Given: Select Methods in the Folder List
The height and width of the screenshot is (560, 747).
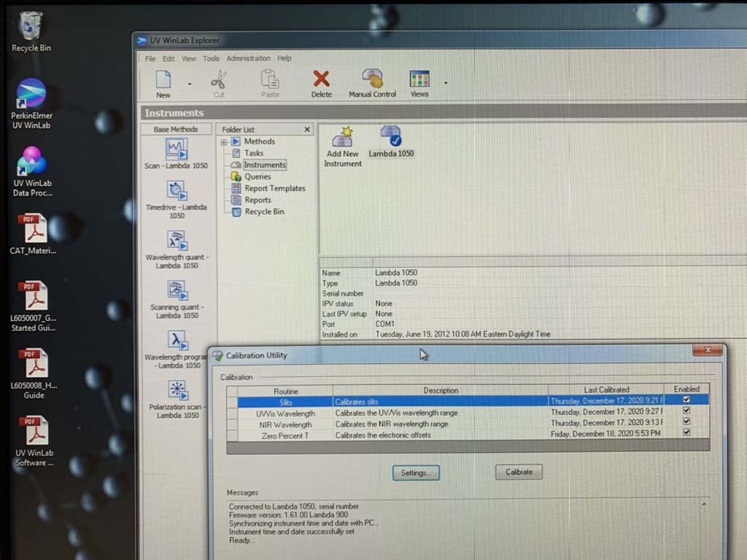Looking at the screenshot, I should click(259, 141).
